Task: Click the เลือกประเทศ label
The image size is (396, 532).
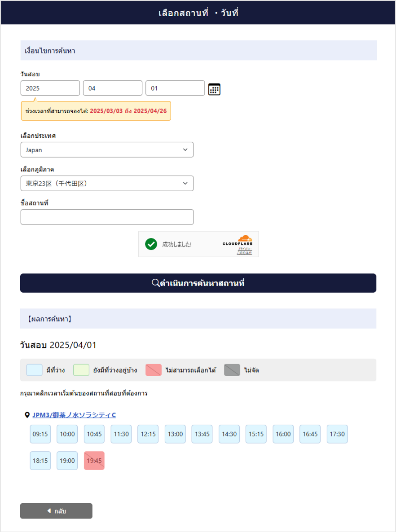Action: (38, 136)
